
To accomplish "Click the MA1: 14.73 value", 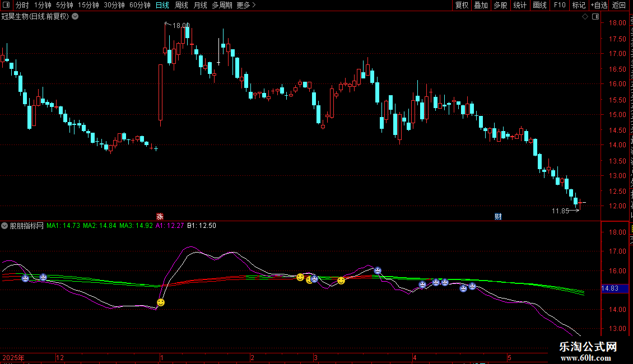I will point(63,226).
